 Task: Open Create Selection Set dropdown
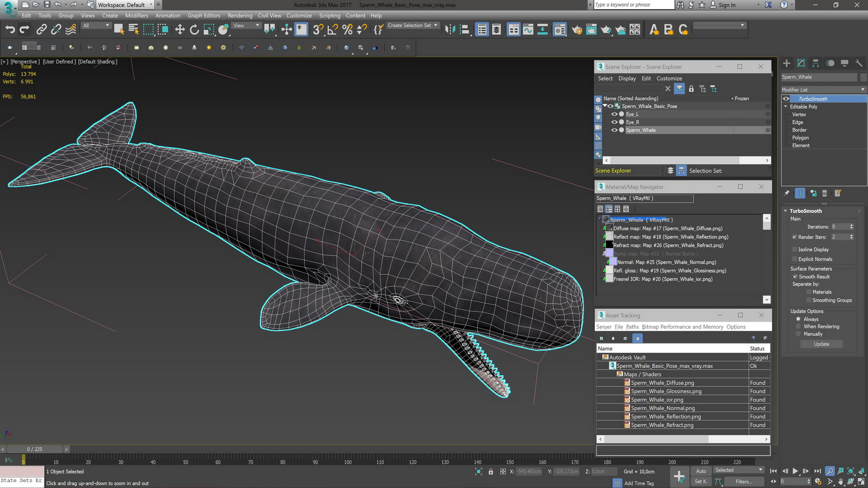click(413, 26)
